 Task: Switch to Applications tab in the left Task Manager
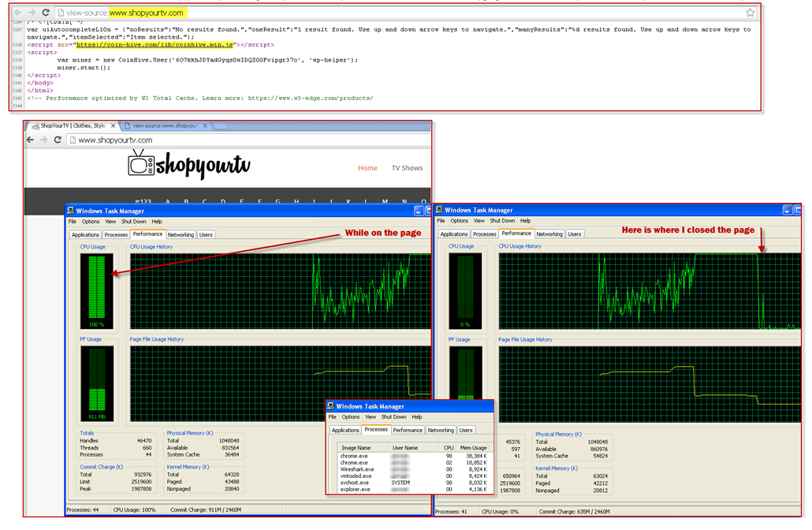(x=85, y=235)
